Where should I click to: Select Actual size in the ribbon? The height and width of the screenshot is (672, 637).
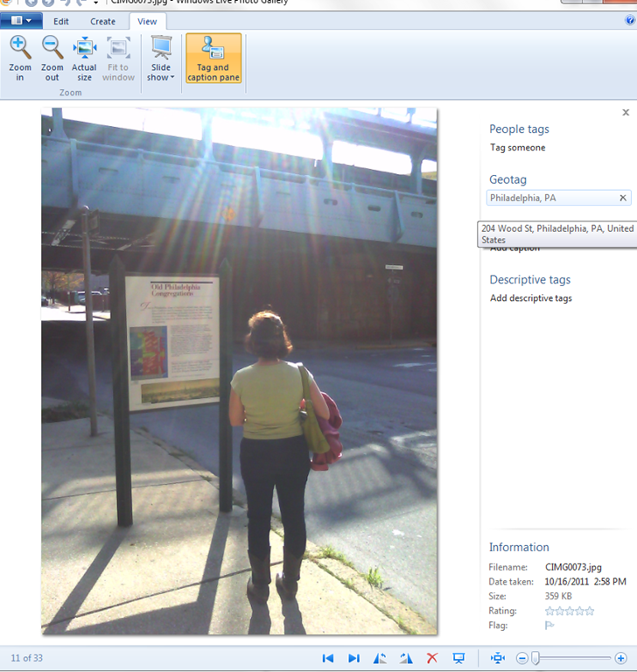tap(84, 58)
